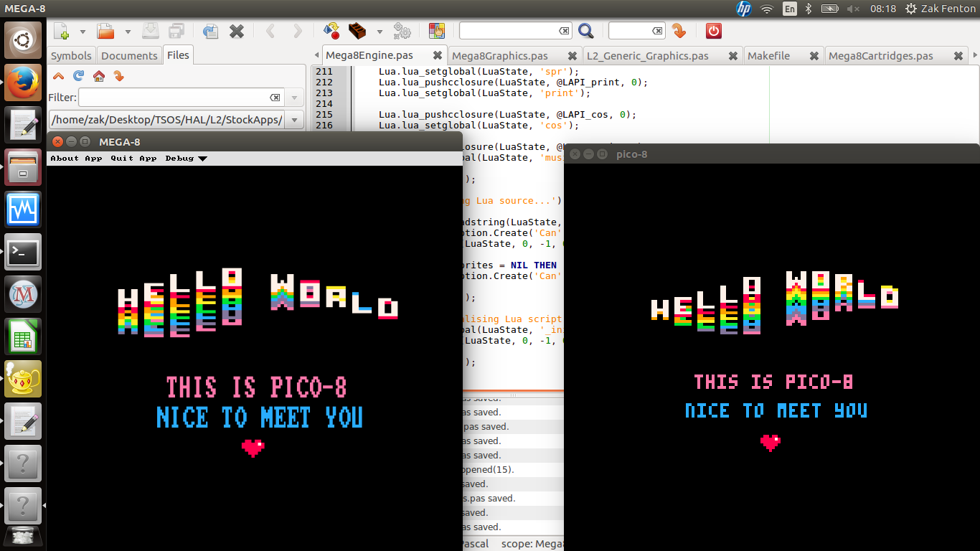Open LibreOffice Calc from the launcher
This screenshot has width=980, height=551.
[23, 336]
